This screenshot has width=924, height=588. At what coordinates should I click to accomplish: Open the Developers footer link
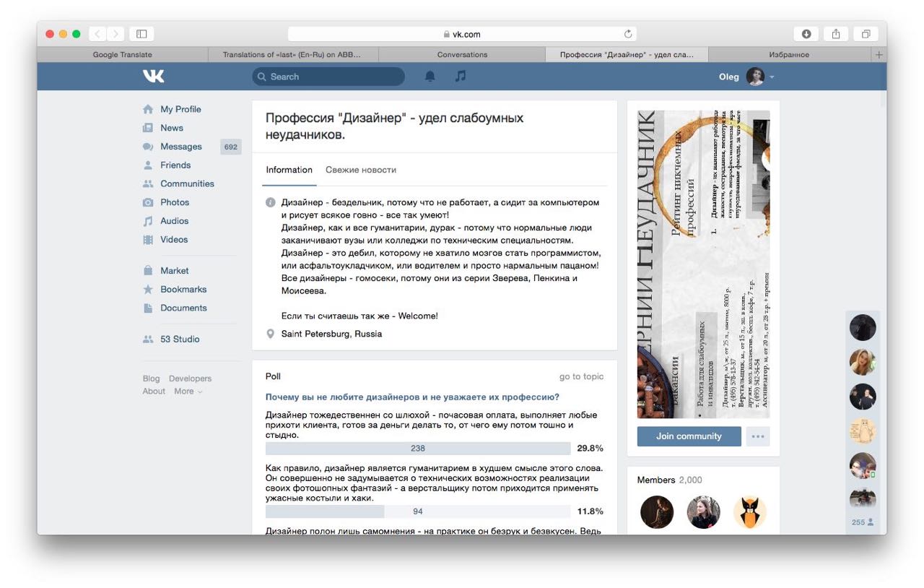tap(190, 379)
